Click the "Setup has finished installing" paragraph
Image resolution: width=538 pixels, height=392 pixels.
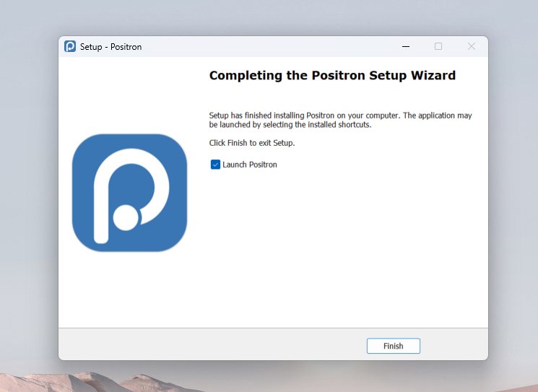pyautogui.click(x=339, y=120)
